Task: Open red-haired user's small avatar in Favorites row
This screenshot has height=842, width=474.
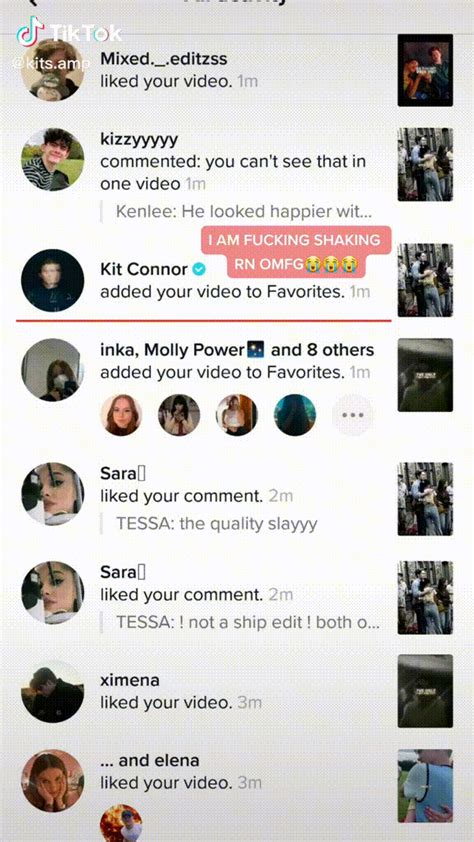Action: pyautogui.click(x=121, y=415)
